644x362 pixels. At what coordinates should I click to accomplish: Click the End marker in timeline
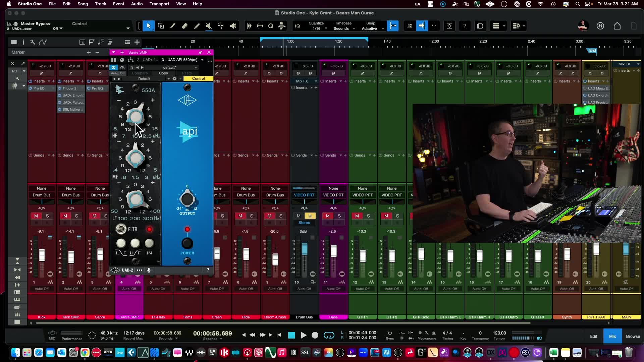tap(592, 51)
